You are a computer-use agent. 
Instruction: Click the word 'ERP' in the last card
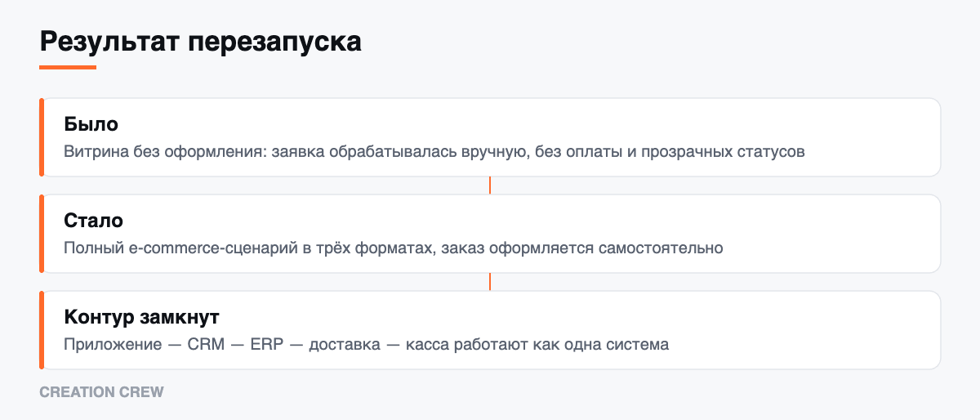267,345
